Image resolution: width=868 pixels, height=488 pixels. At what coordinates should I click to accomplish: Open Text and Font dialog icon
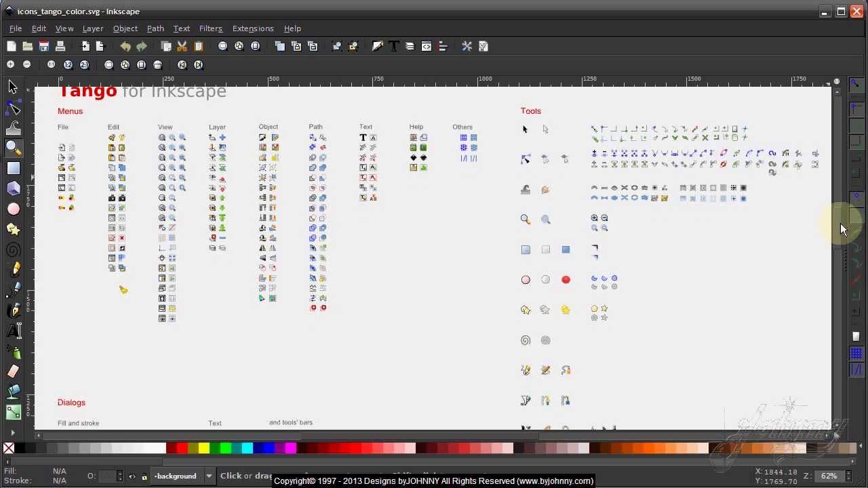point(394,46)
